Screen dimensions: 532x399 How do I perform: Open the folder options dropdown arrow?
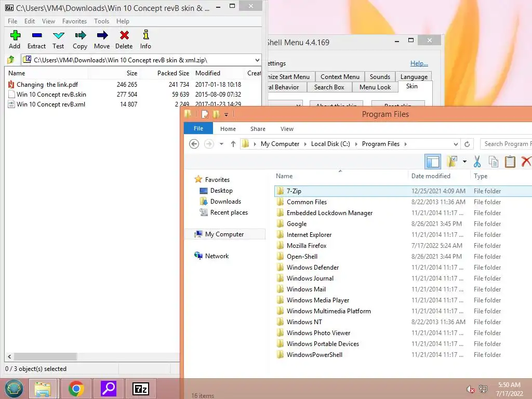[x=464, y=162]
